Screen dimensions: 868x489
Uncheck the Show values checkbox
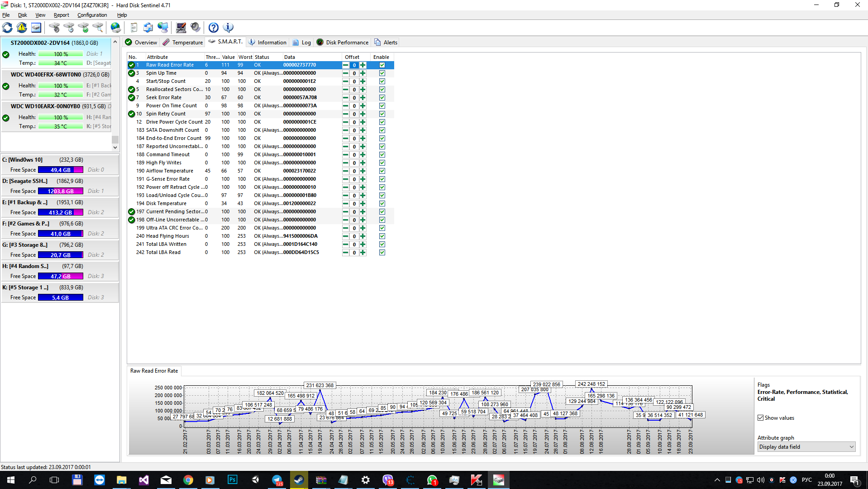tap(761, 418)
